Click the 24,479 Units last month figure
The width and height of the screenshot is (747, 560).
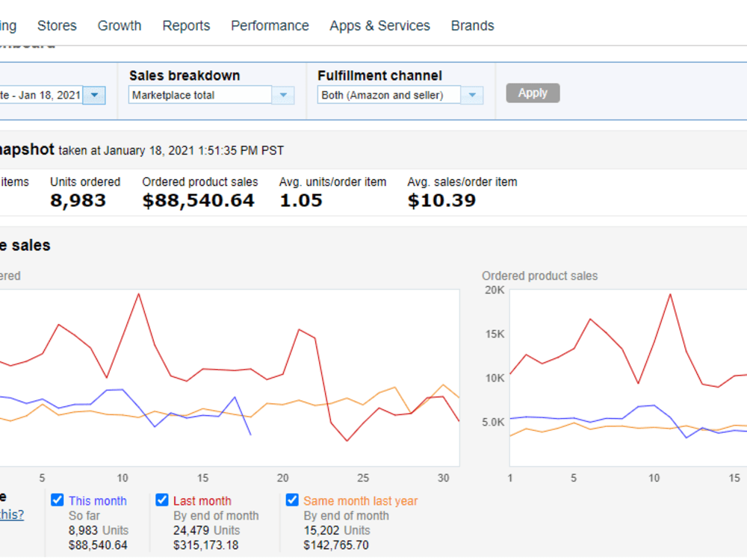[206, 530]
